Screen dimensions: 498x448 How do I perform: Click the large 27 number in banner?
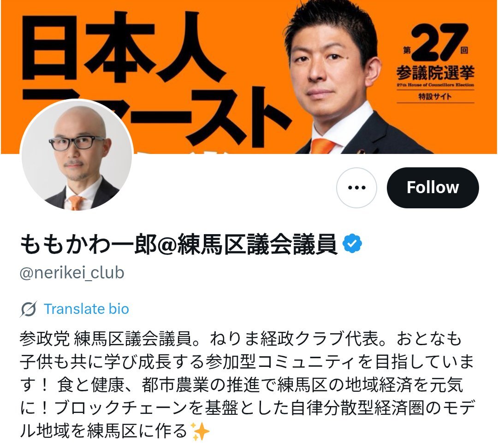(x=437, y=42)
